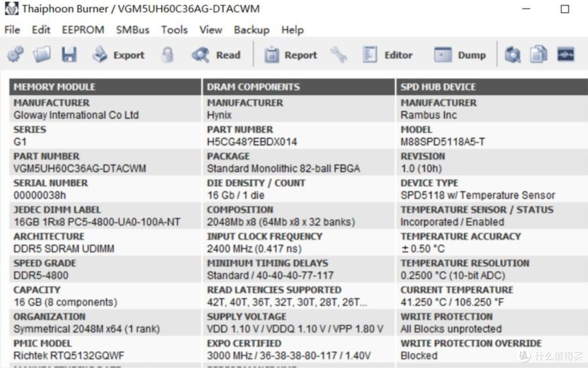Open the Edit menu
Viewport: 588px width, 368px height.
[41, 30]
